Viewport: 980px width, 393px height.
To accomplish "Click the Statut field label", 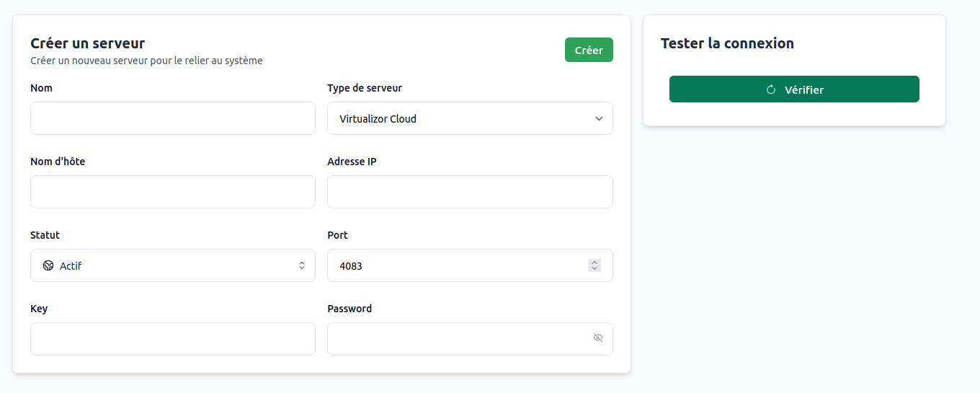I will [x=45, y=235].
